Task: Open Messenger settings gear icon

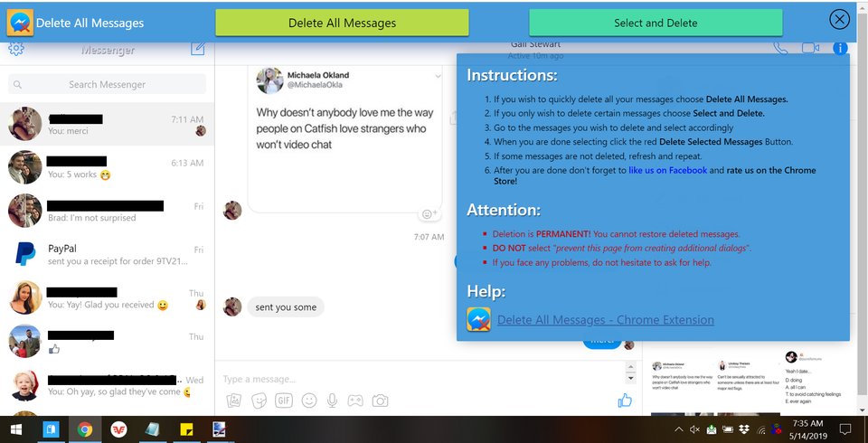Action: [16, 50]
